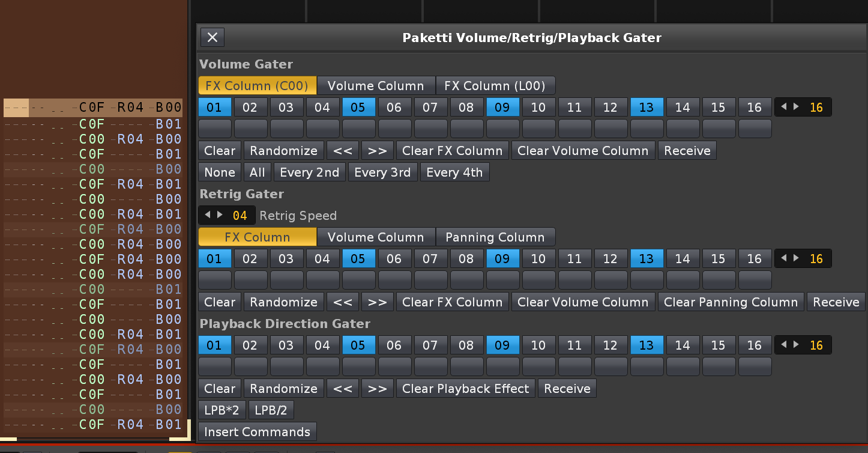Click LPB*2 button
The image size is (868, 453).
click(x=222, y=410)
